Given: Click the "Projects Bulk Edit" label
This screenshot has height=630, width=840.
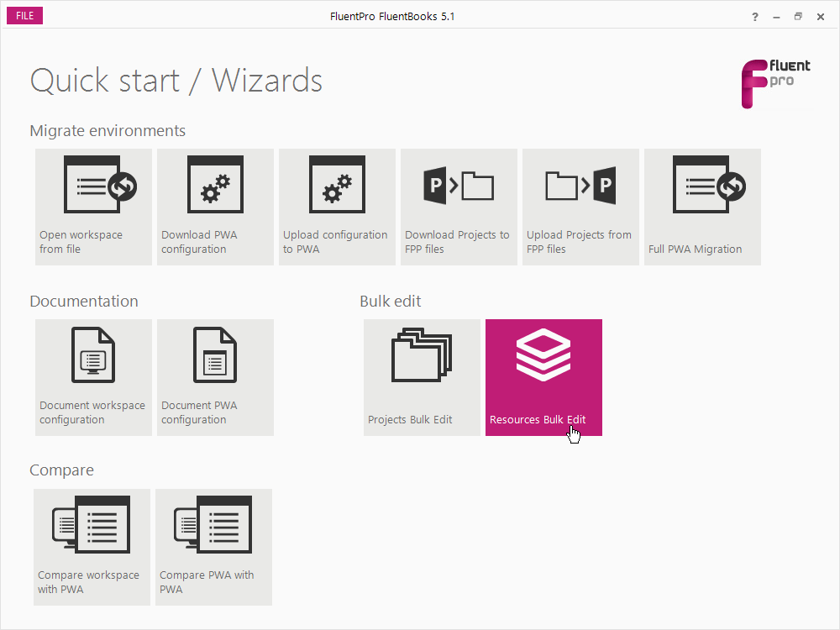Looking at the screenshot, I should tap(410, 419).
